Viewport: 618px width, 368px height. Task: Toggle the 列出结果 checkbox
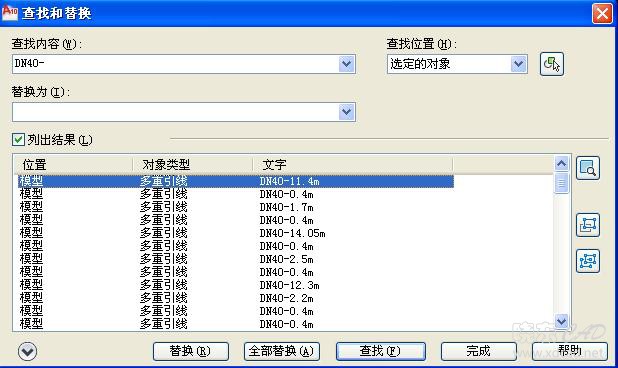18,139
